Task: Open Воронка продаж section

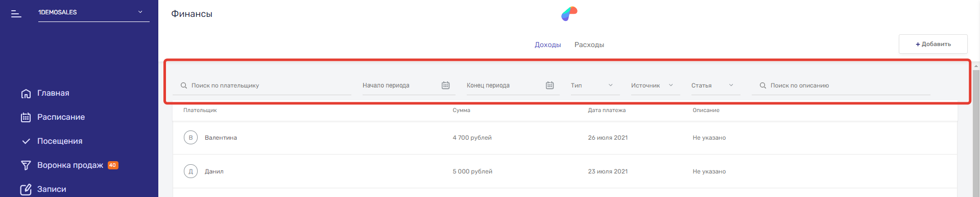Action: (x=70, y=165)
